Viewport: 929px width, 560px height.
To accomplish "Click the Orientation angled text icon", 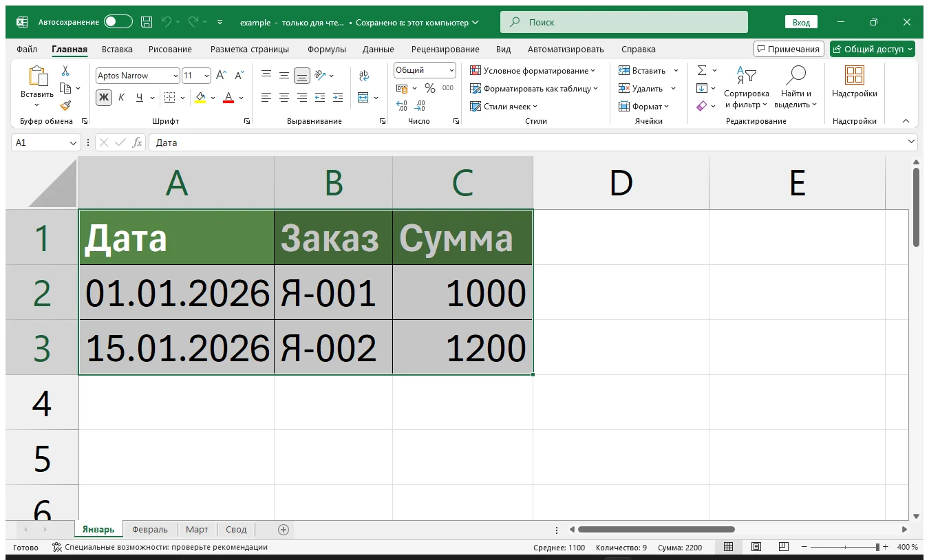I will coord(320,76).
